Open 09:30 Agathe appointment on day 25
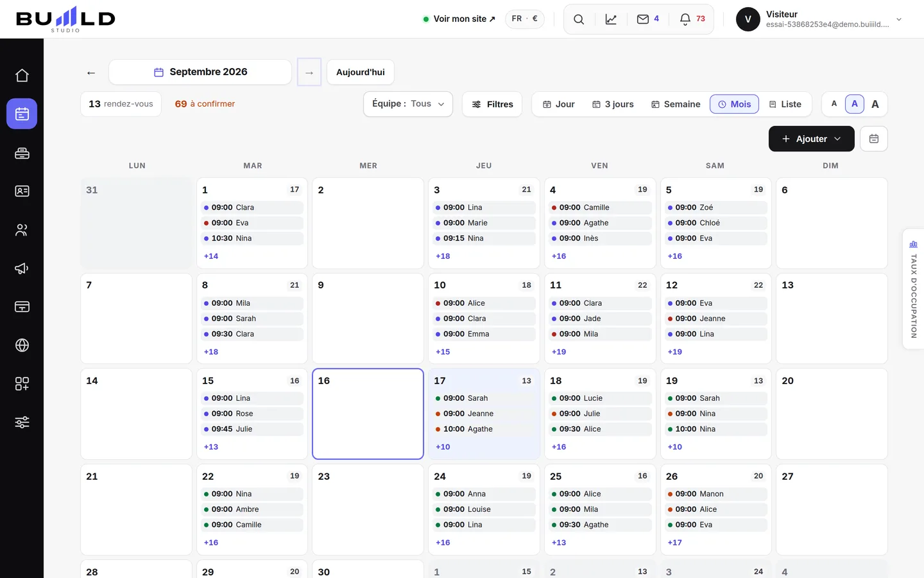924x578 pixels. (x=600, y=525)
